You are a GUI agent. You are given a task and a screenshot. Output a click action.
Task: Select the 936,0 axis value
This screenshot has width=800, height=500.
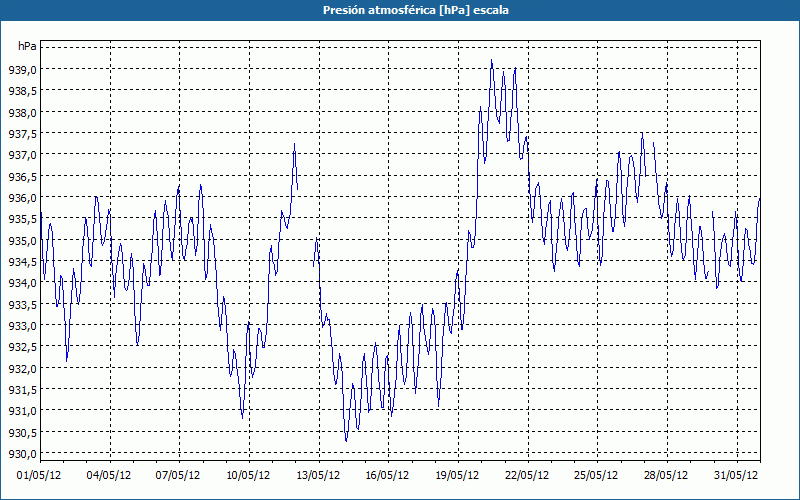pos(22,197)
